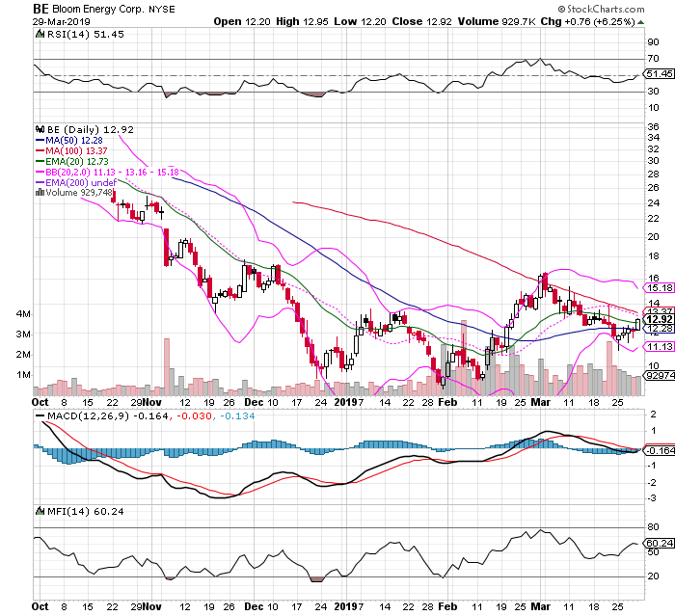
Task: Click the 4M volume axis label
Action: point(24,314)
